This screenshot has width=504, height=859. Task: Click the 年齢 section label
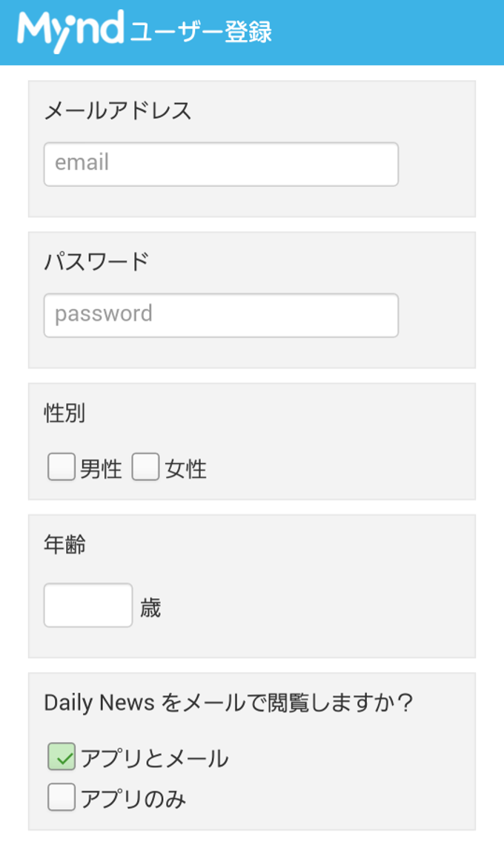[64, 545]
